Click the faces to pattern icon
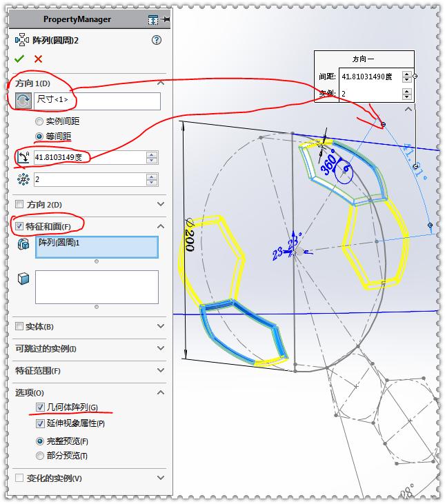445x504 pixels. (x=23, y=279)
